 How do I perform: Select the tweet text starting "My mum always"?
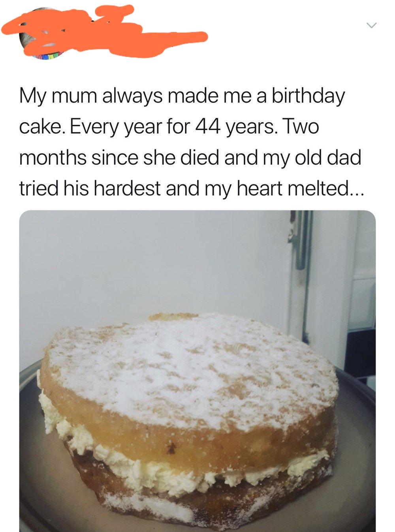pyautogui.click(x=190, y=142)
